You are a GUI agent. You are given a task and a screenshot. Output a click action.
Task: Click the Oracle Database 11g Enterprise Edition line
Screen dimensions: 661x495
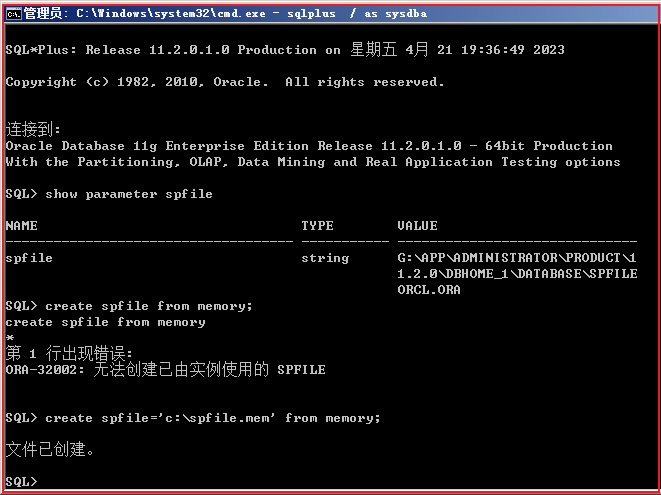[309, 146]
